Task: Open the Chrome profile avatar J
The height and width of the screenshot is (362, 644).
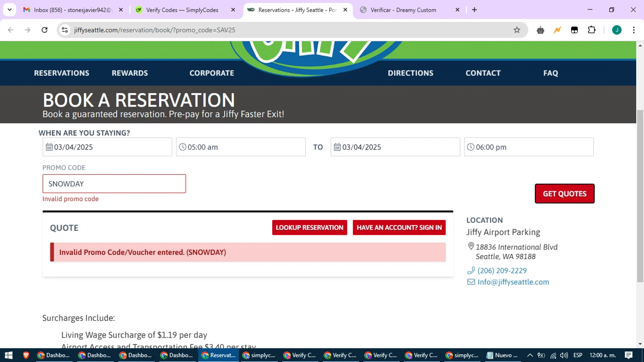Action: coord(617,30)
